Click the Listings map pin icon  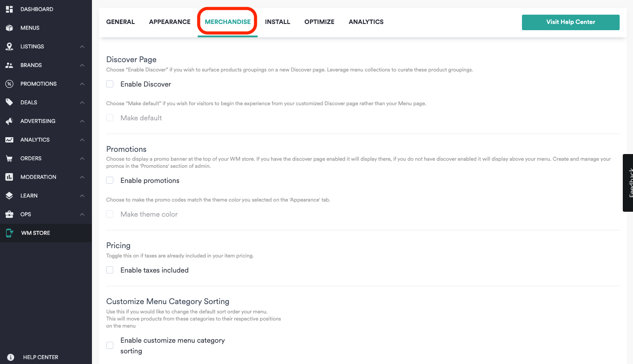coord(9,47)
